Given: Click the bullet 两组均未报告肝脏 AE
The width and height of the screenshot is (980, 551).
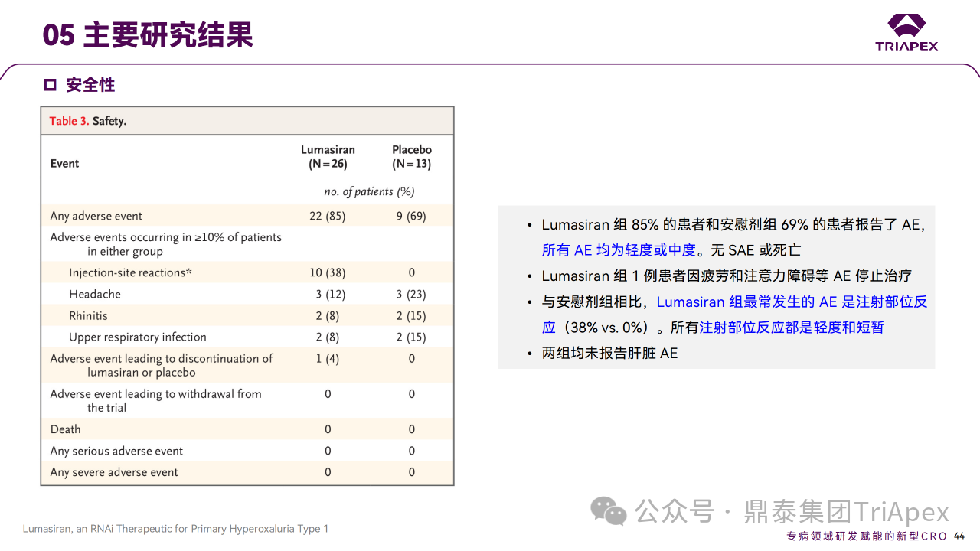Looking at the screenshot, I should pos(609,353).
